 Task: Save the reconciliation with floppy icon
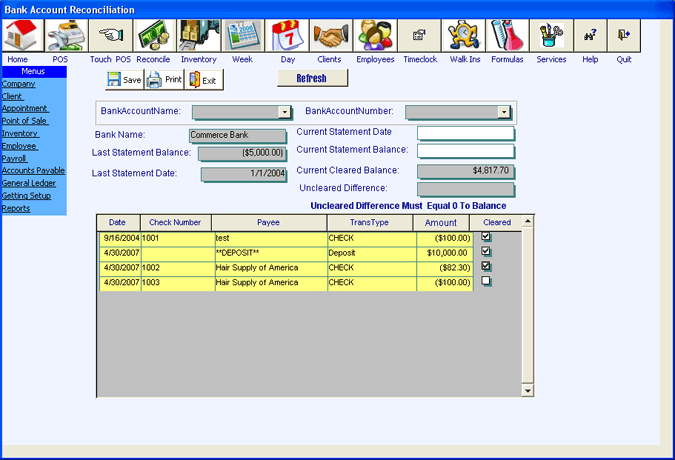point(124,80)
